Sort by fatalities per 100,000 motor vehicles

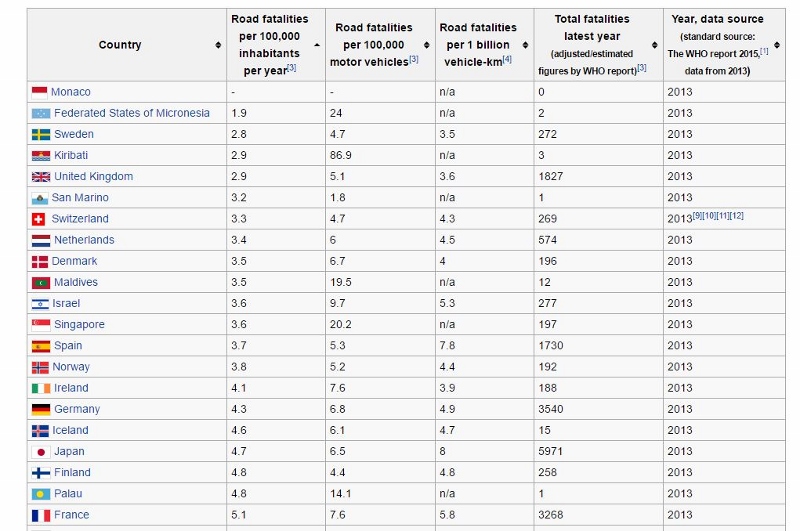[427, 45]
